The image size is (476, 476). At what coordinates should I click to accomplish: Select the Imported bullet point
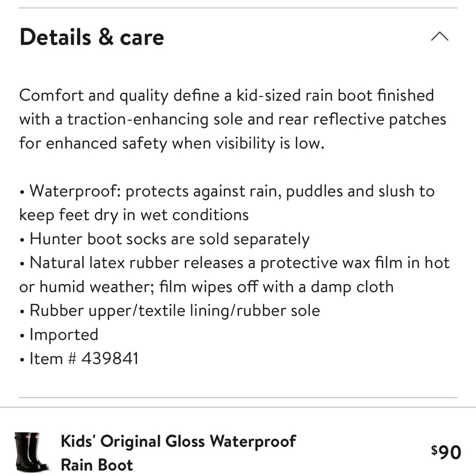coord(59,335)
